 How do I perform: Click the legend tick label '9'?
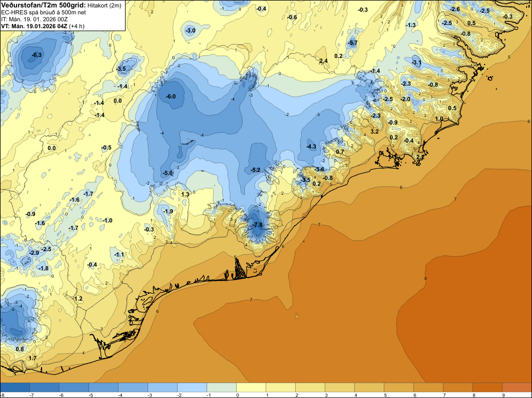[x=503, y=395]
